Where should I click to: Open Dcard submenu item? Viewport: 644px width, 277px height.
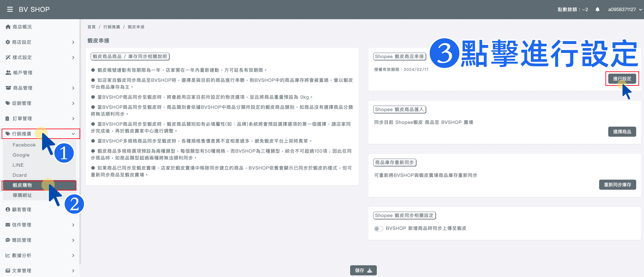pos(40,175)
